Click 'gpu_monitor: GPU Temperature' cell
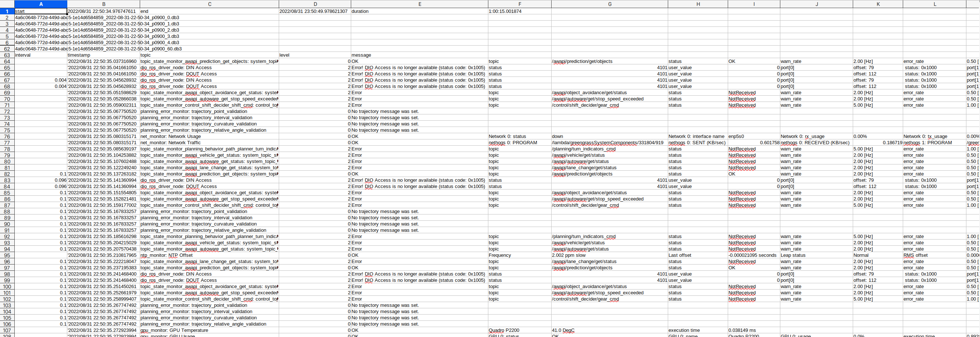 [209, 330]
